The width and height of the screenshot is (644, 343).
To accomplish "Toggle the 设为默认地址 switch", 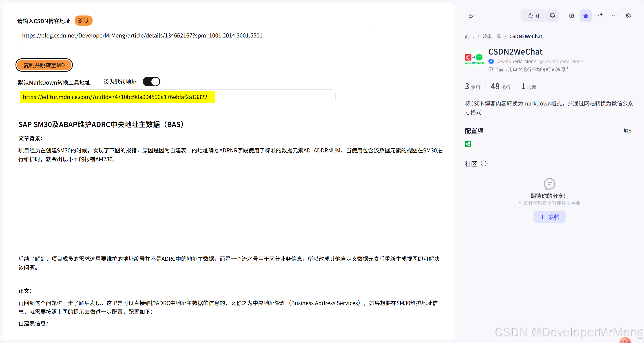I will click(x=151, y=82).
